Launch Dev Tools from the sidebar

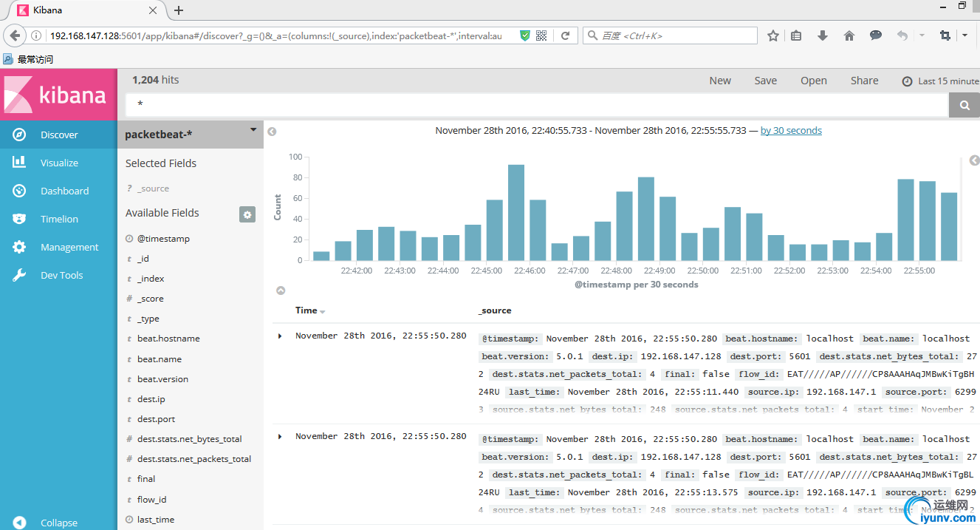coord(58,275)
